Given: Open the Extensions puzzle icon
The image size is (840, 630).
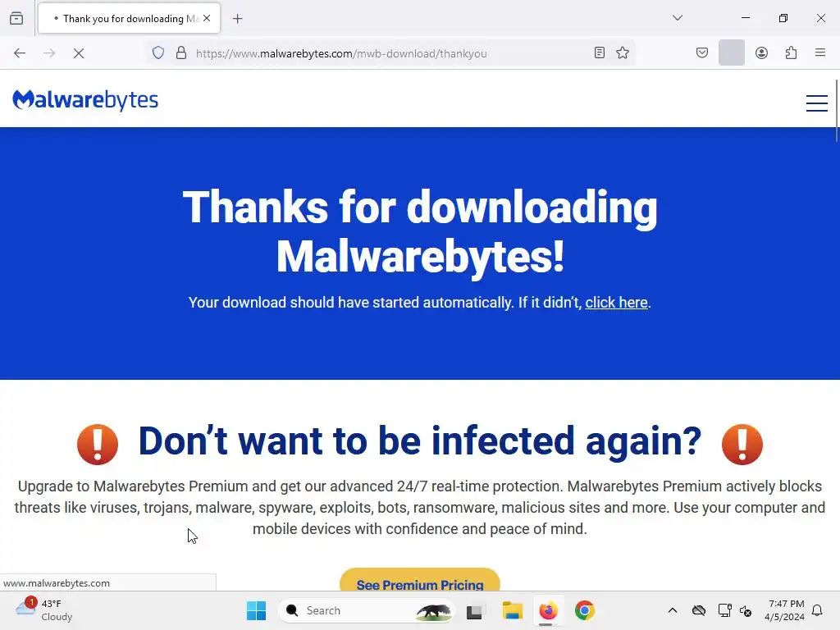Looking at the screenshot, I should coord(791,53).
